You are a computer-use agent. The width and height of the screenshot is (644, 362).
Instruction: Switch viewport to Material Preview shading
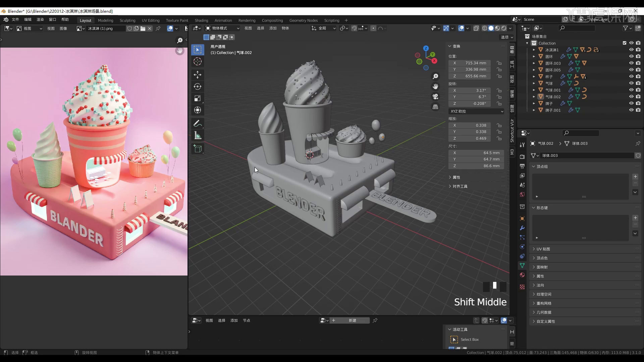(497, 28)
